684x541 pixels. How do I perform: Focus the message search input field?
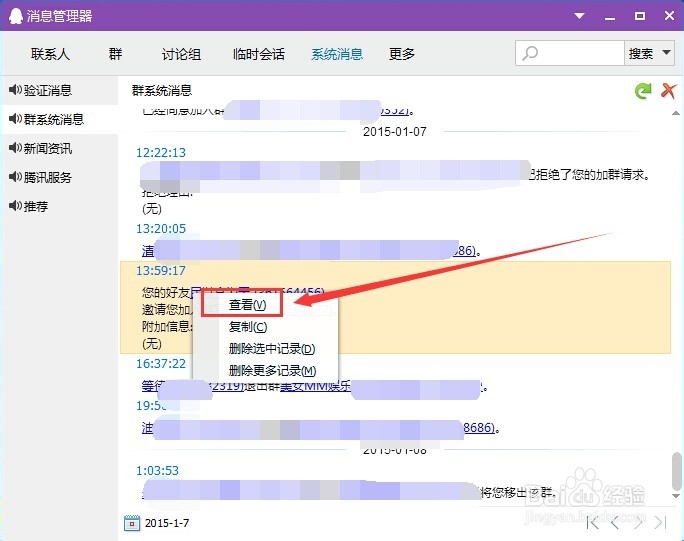pyautogui.click(x=570, y=53)
